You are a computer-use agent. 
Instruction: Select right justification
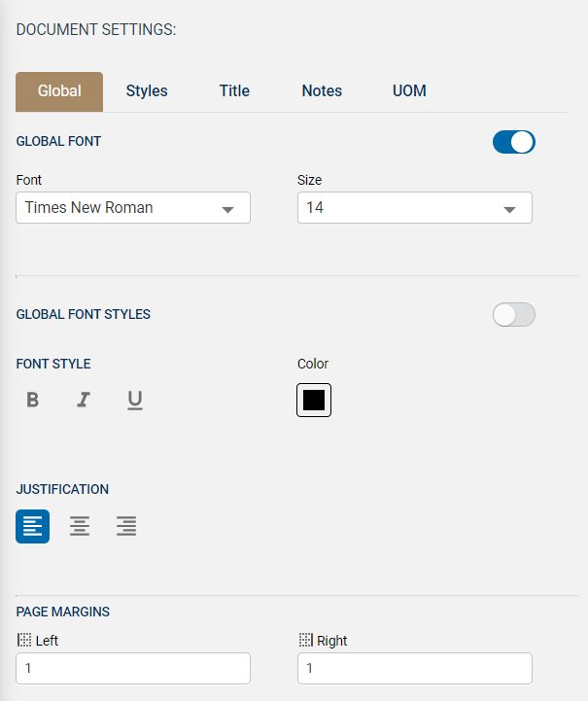tap(126, 526)
